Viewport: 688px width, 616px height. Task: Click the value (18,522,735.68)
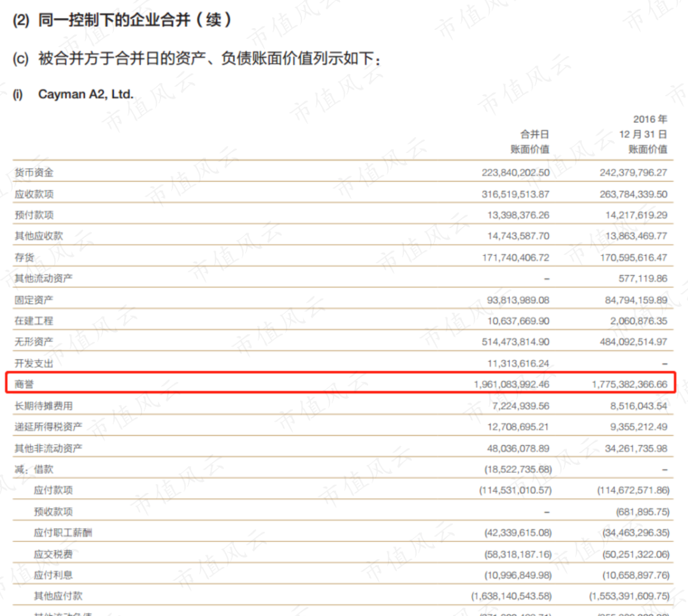(x=518, y=469)
